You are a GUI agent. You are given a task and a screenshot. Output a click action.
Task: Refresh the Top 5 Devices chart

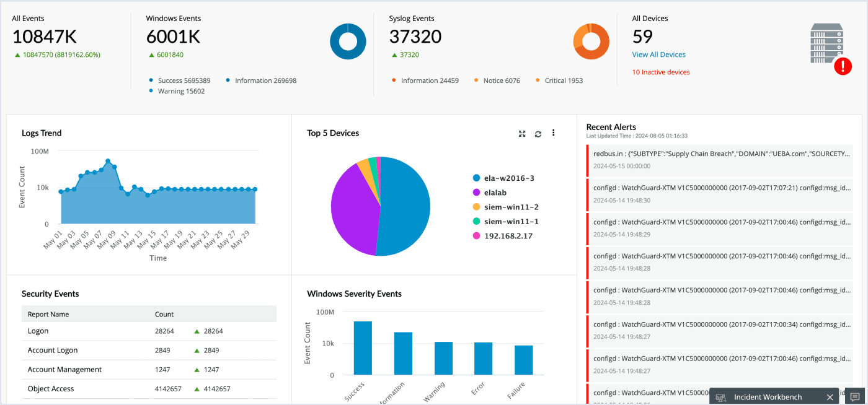click(x=538, y=133)
